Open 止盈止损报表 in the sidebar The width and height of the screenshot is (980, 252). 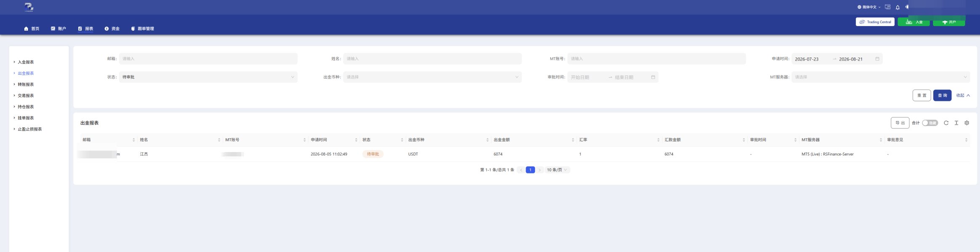29,129
